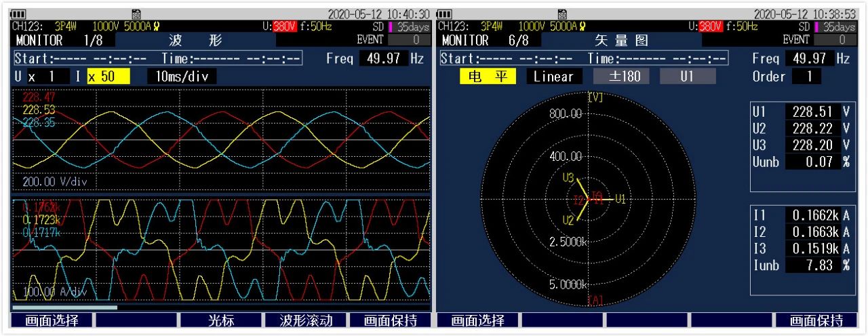
Task: Click the yellow clamp sensor icon on the right screen
Action: (x=583, y=27)
